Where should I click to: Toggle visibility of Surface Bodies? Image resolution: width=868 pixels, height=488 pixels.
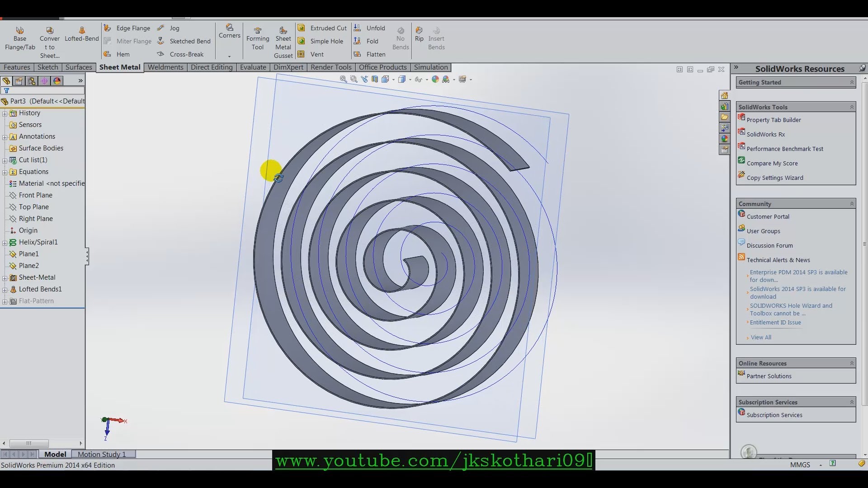(x=41, y=148)
